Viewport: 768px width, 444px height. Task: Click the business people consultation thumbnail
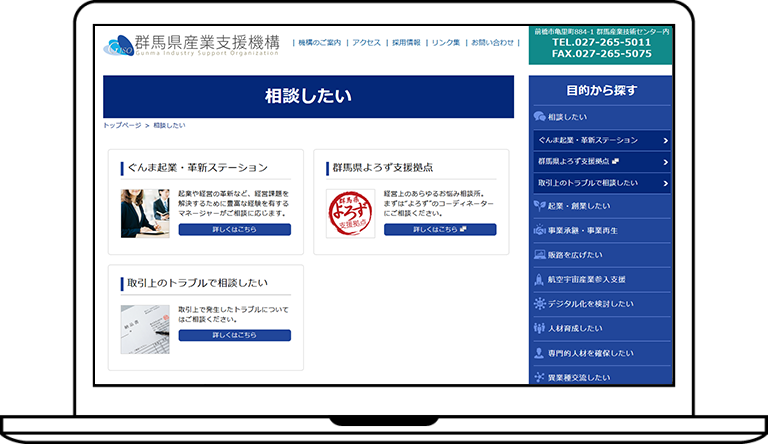click(145, 214)
